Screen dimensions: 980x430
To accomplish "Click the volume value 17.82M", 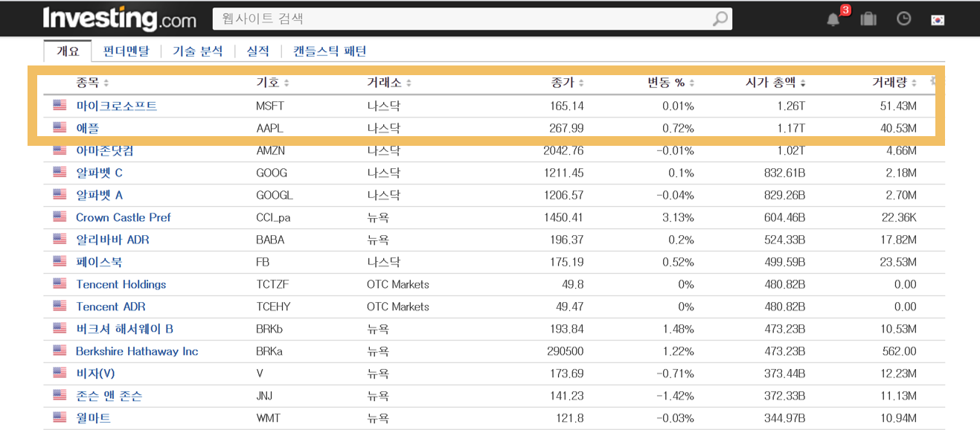I will pos(898,240).
